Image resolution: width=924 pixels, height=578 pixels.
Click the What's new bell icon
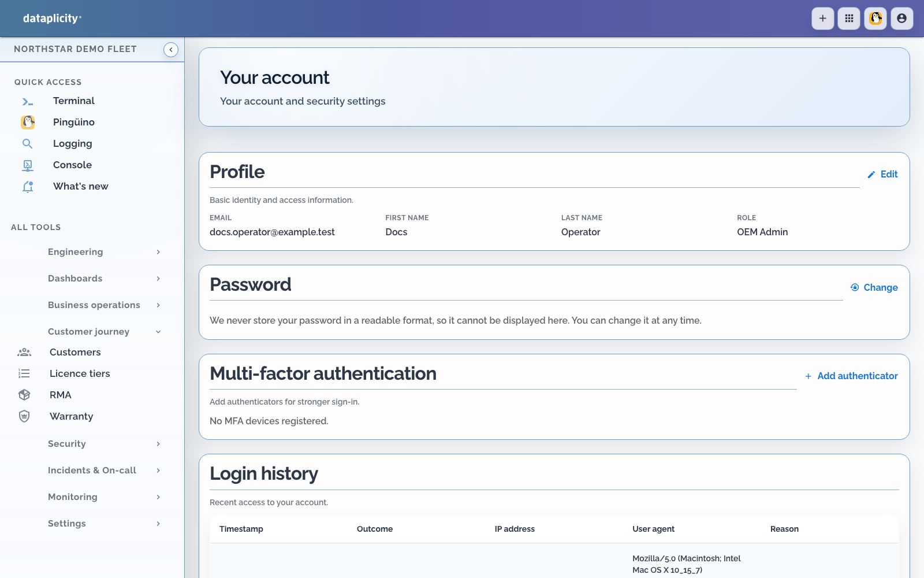pyautogui.click(x=28, y=186)
